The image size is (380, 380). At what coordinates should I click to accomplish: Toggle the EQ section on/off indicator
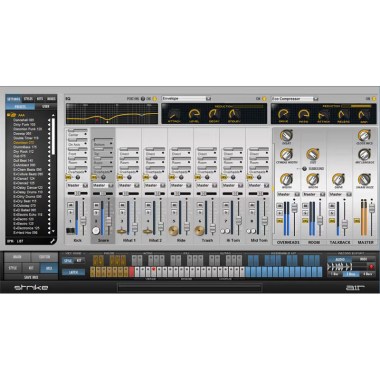tap(155, 99)
